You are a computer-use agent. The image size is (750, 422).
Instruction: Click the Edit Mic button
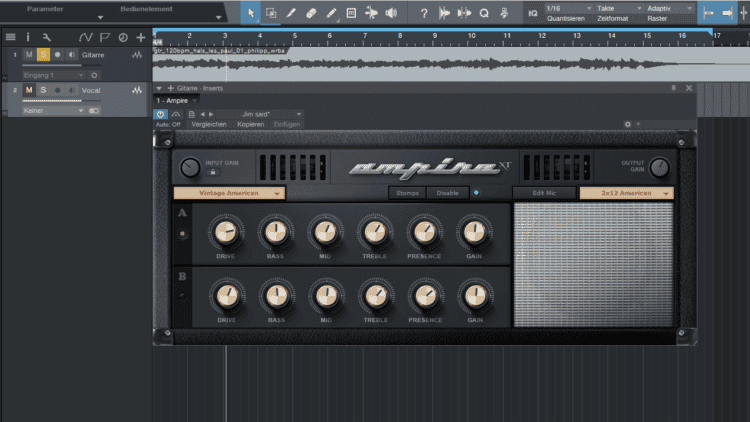[x=543, y=192]
